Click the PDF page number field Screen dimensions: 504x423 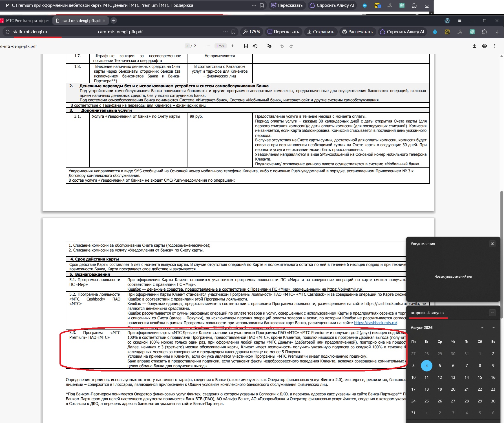187,46
